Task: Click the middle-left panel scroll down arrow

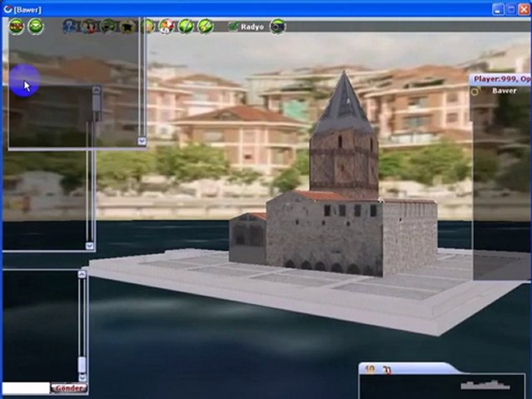Action: tap(90, 245)
